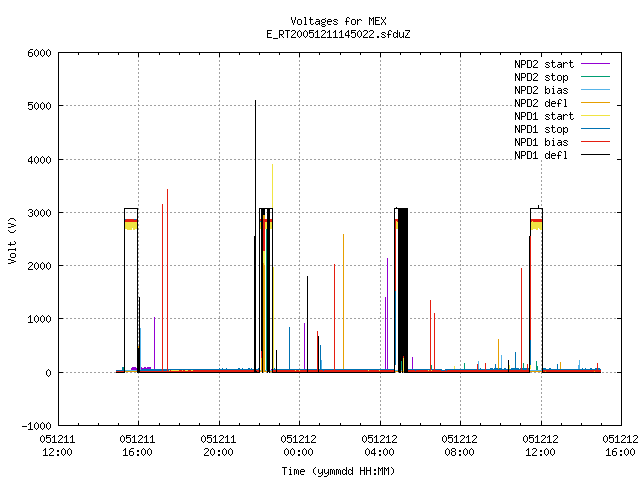Click the 'NPD1 bias' legend label
640x480 pixels.
point(541,142)
